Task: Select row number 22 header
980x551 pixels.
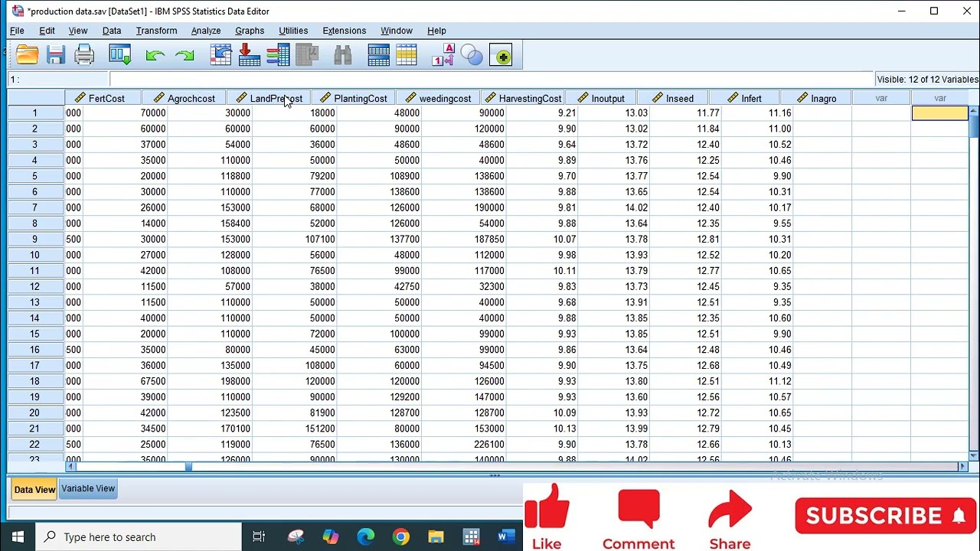Action: point(34,444)
